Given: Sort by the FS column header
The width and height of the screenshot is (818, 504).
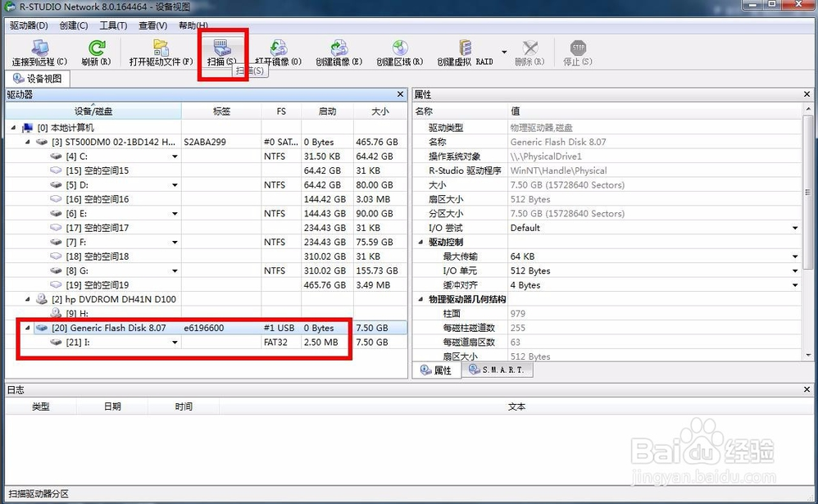Looking at the screenshot, I should pos(281,111).
